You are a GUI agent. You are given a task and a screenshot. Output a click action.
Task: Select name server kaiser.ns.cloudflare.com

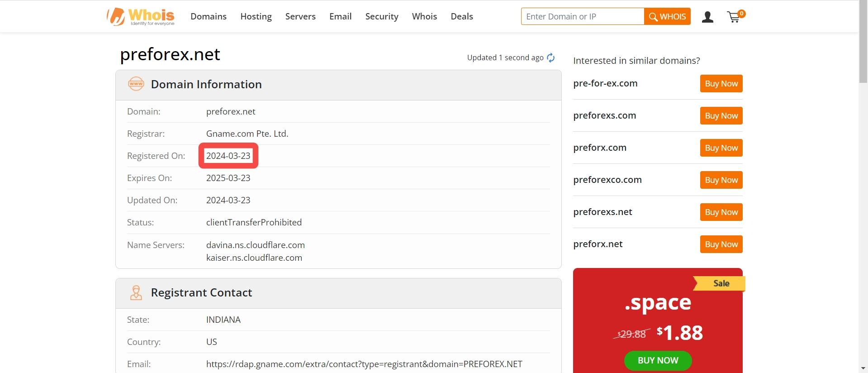point(254,258)
